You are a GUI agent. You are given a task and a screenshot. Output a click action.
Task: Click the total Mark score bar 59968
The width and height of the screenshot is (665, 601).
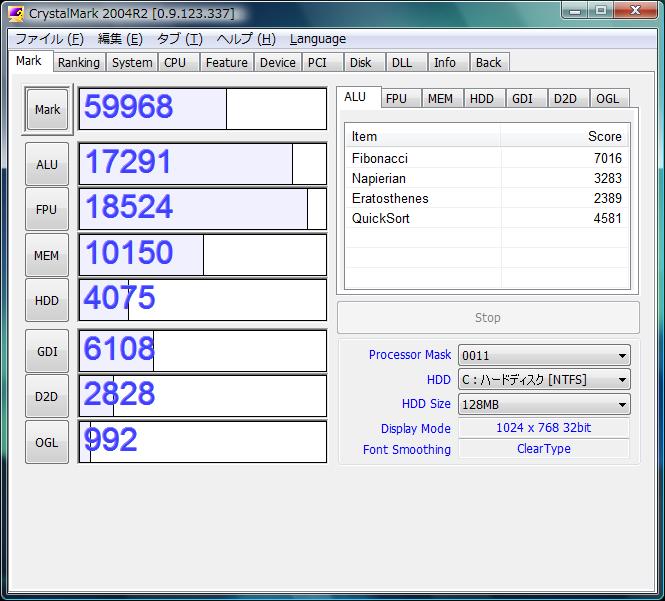(203, 109)
